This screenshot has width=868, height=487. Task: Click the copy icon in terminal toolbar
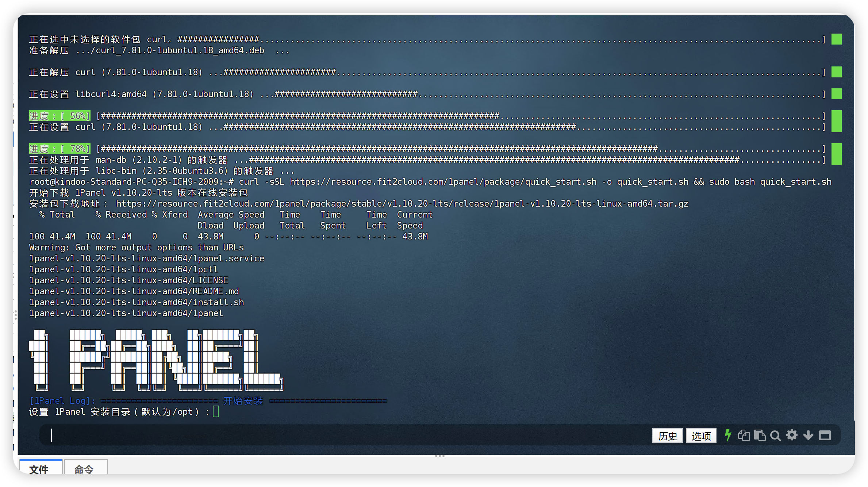point(744,436)
